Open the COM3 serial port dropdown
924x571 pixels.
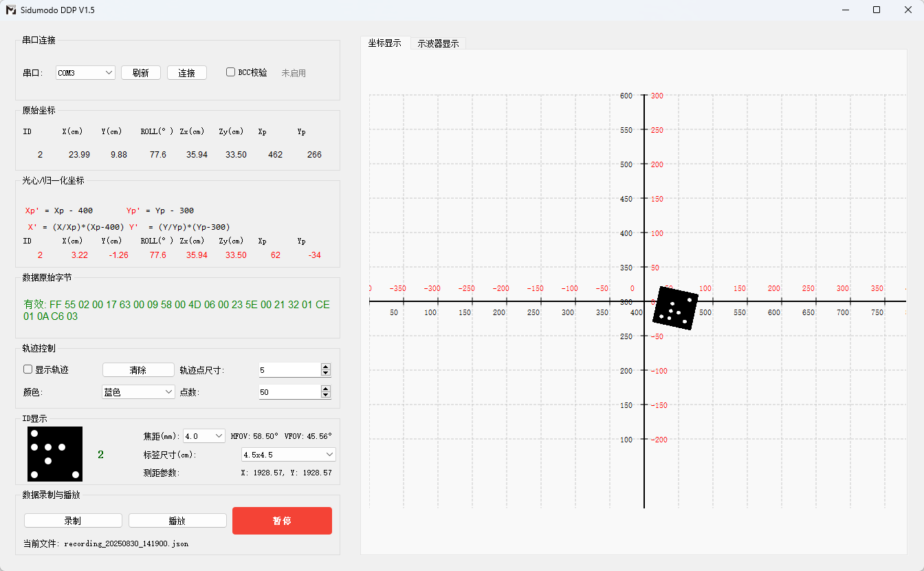(85, 72)
